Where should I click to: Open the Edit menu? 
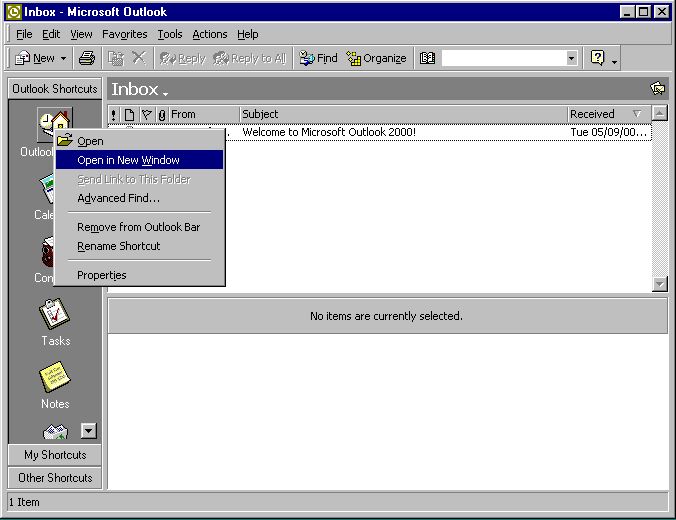coord(51,34)
